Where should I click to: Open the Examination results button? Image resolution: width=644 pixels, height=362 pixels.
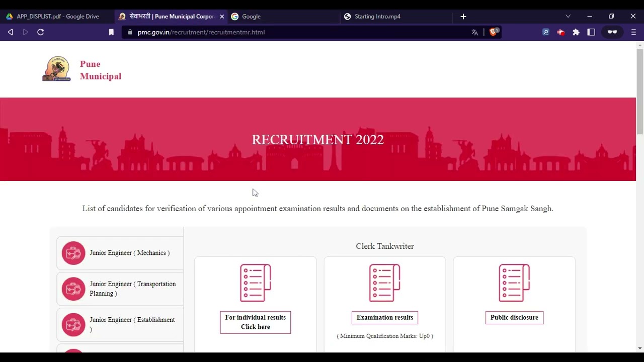coord(385,318)
